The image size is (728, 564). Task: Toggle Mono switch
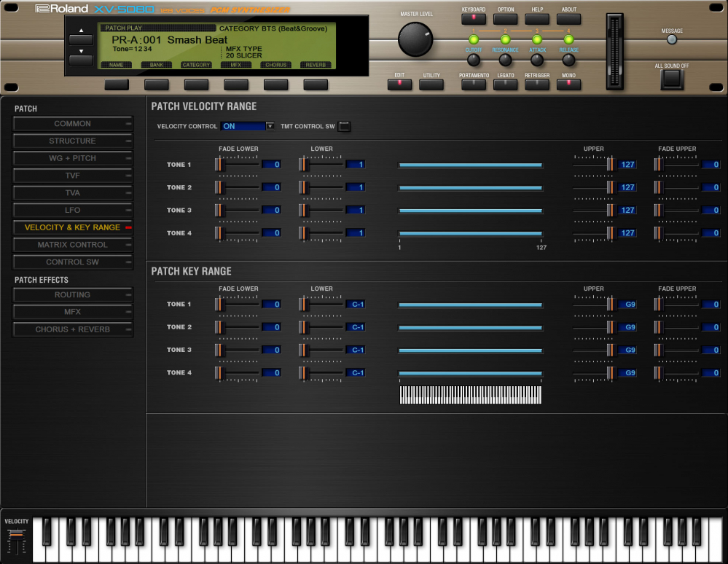(568, 85)
